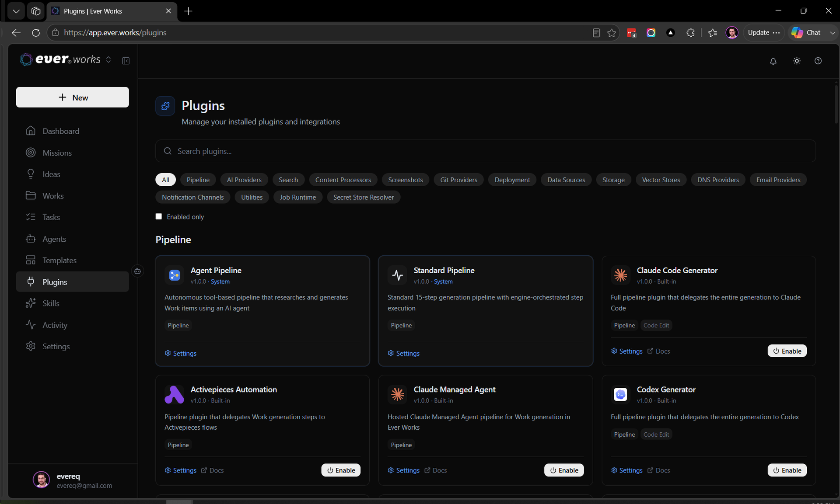Navigate to Works in the sidebar
The width and height of the screenshot is (840, 504).
tap(73, 196)
